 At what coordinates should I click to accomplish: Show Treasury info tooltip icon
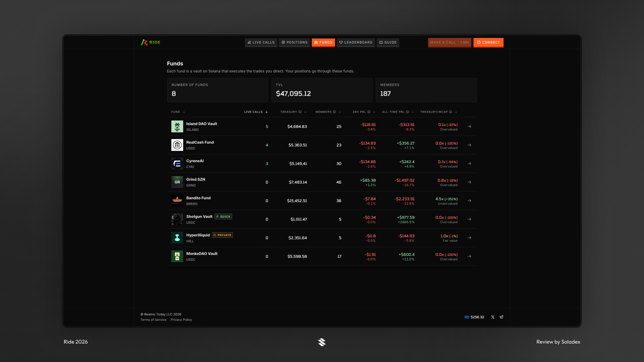tap(300, 112)
